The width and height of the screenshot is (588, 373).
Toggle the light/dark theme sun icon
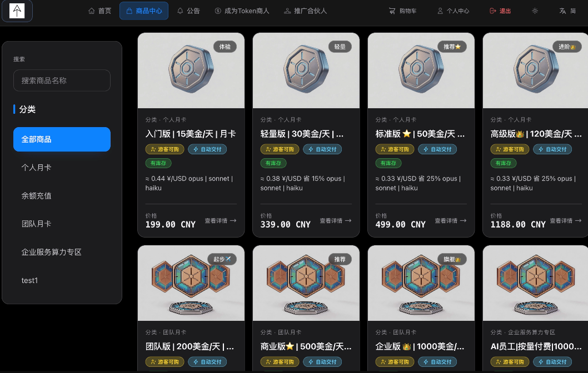[x=535, y=11]
